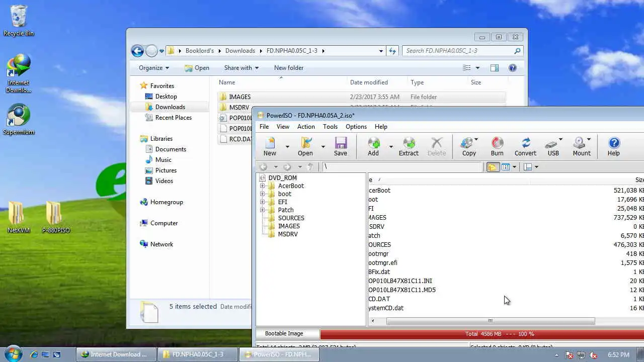Screen dimensions: 644x362
Task: Open the Action menu in PowerISO
Action: pos(306,127)
